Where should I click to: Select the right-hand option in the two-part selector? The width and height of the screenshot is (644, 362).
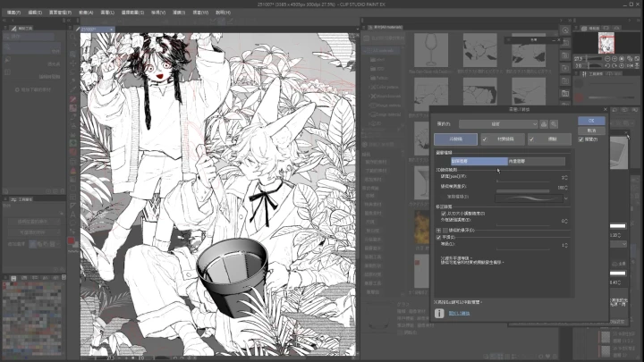click(x=537, y=161)
